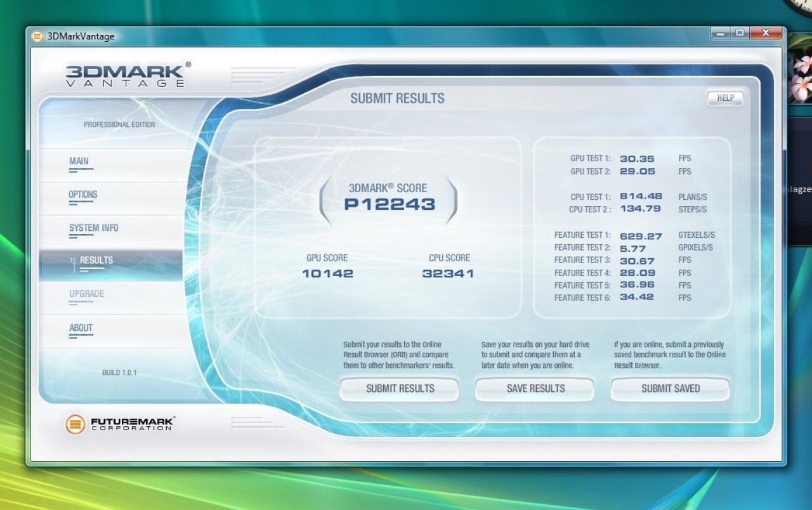Open the ABOUT section
The width and height of the screenshot is (812, 510).
pos(111,331)
